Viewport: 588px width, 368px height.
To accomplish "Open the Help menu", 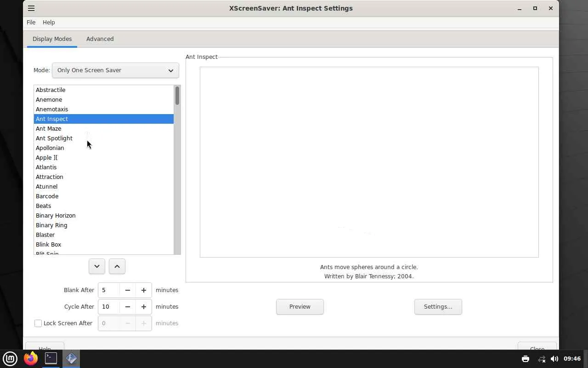I will pos(49,22).
